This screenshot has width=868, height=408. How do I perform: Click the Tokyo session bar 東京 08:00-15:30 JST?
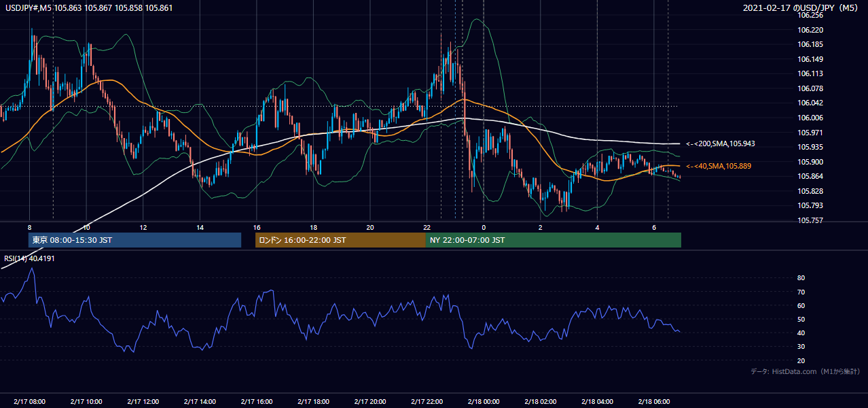134,240
